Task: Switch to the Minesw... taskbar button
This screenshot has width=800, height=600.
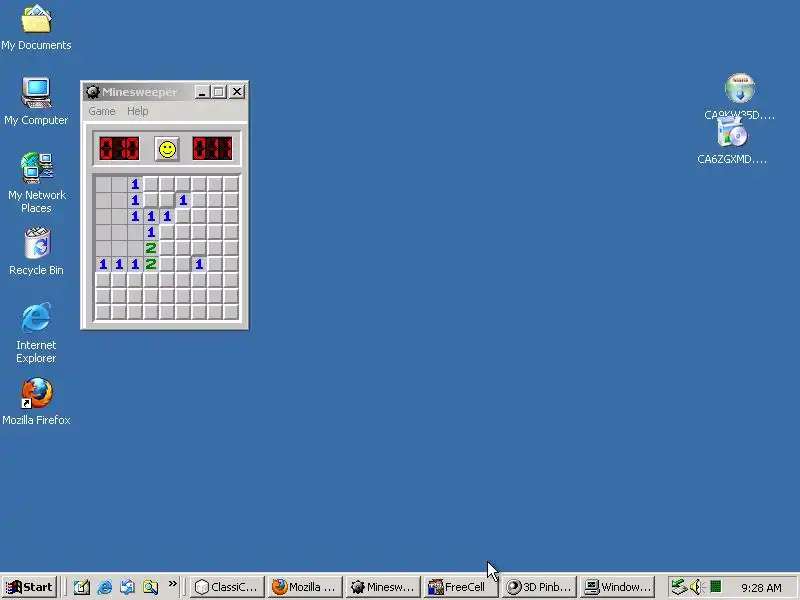Action: pos(383,587)
